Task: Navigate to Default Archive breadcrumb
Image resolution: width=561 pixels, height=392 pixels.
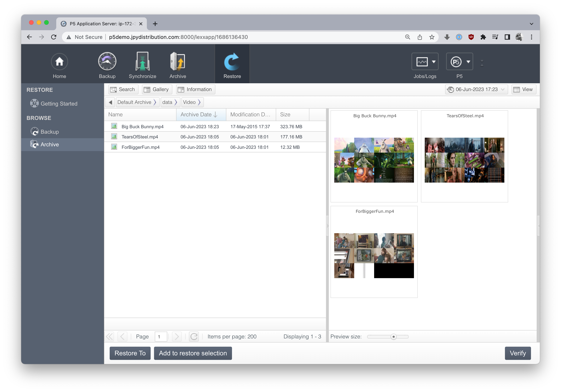Action: click(134, 102)
